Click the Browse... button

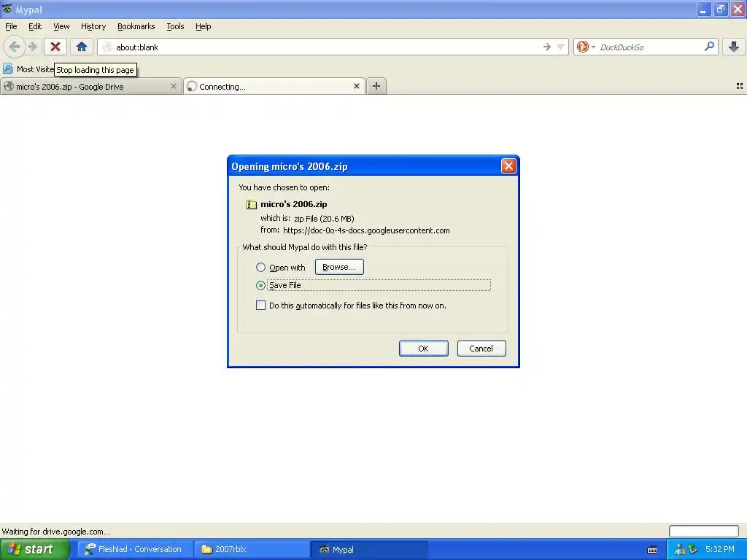[339, 267]
